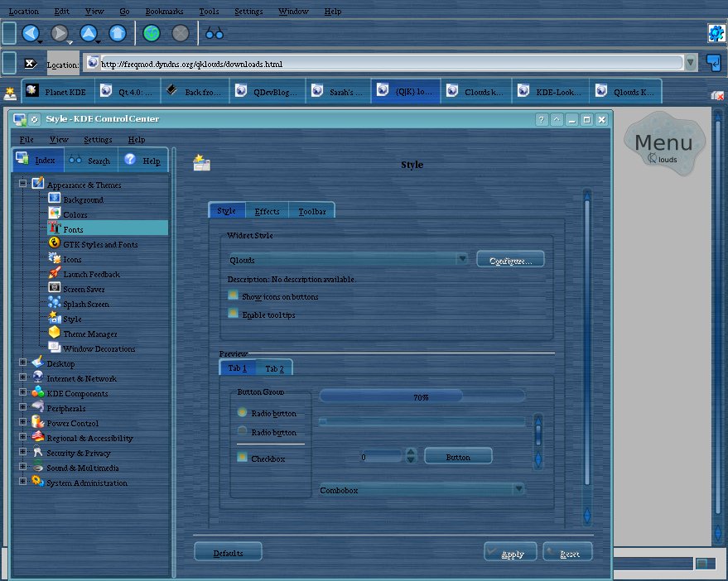Screen dimensions: 728x581
Task: Click the location URL input field
Action: pos(392,63)
